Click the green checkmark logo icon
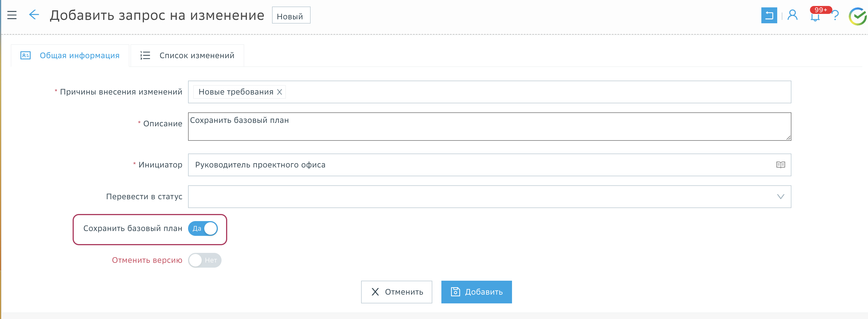Viewport: 868px width, 319px height. (x=858, y=16)
